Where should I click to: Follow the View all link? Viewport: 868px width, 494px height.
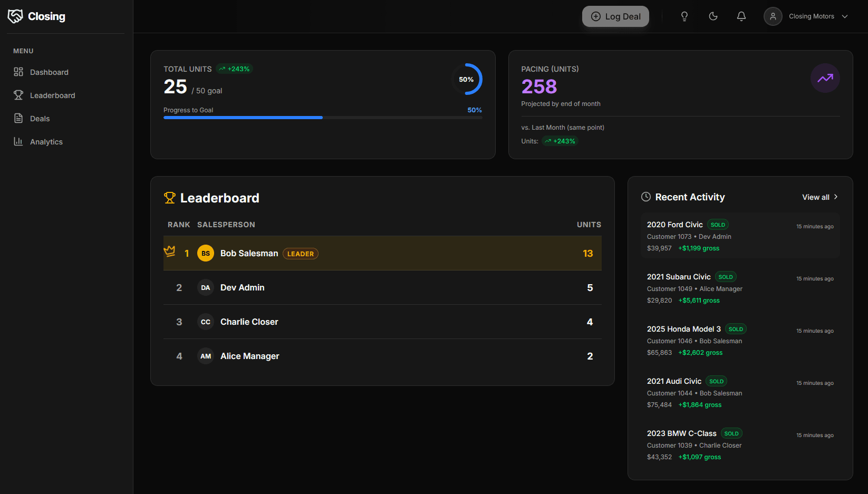click(x=816, y=197)
